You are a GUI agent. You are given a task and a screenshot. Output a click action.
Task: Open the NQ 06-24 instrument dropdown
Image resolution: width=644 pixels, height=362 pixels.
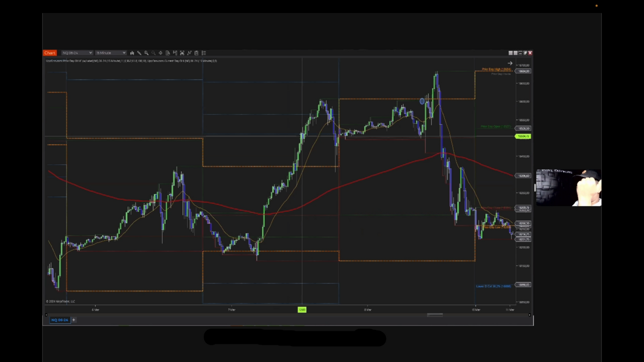click(77, 53)
